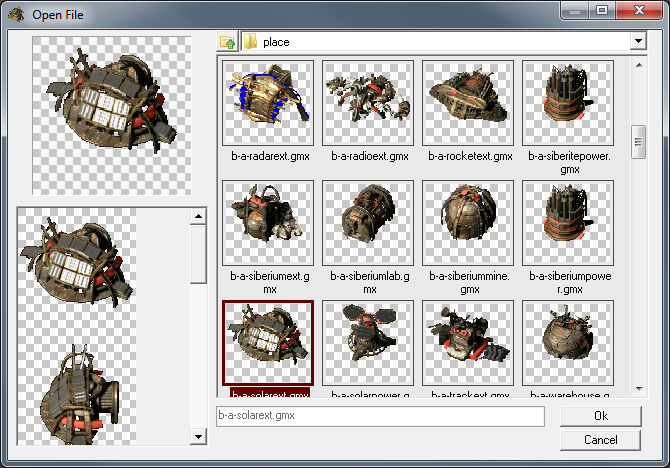Screen dimensions: 670x468
Task: Click preview frames scrollbar up arrow
Action: pos(198,216)
